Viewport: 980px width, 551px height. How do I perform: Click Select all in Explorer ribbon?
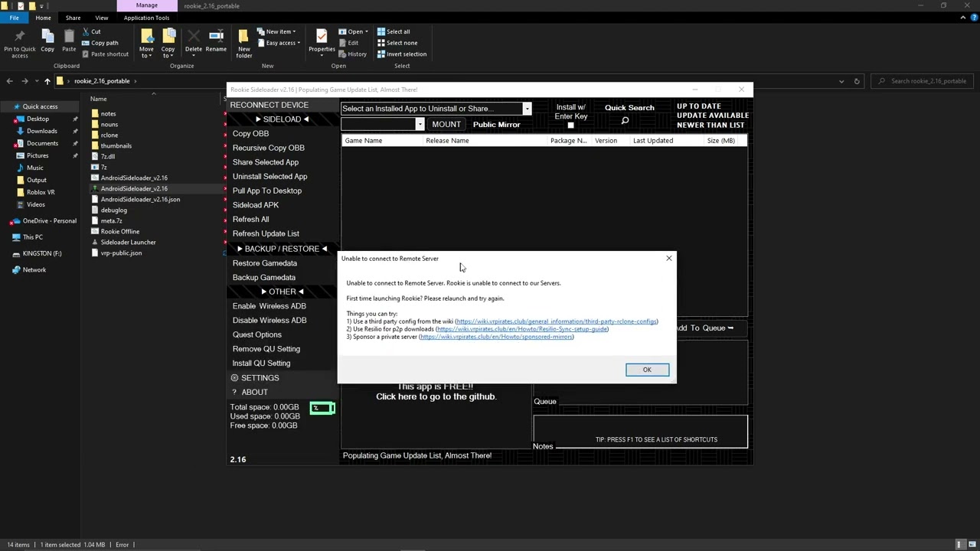coord(394,32)
